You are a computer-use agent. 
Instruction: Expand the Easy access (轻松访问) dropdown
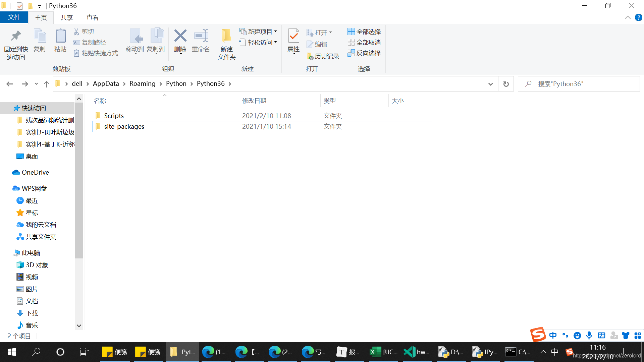276,42
